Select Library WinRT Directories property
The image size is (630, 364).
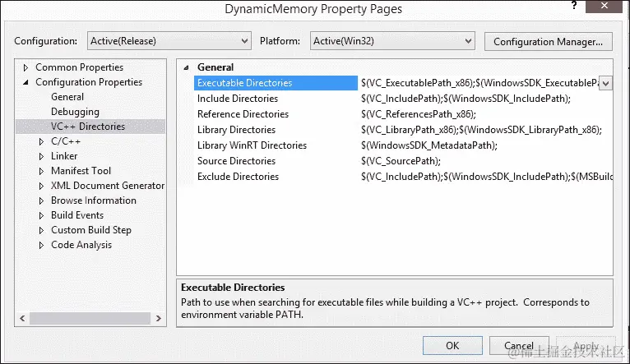252,145
